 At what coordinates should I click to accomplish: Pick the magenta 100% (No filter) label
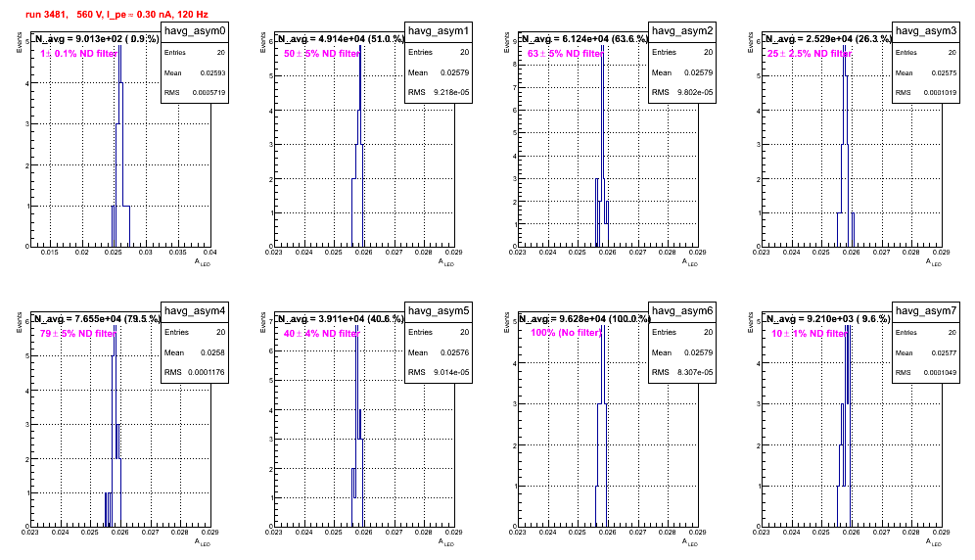pos(567,333)
